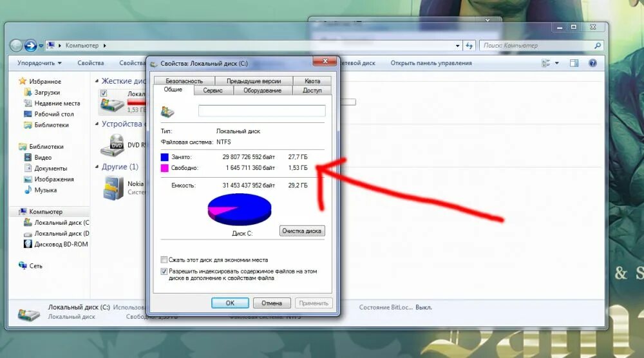The height and width of the screenshot is (358, 644).
Task: Click the disk usage pie chart
Action: 240,209
